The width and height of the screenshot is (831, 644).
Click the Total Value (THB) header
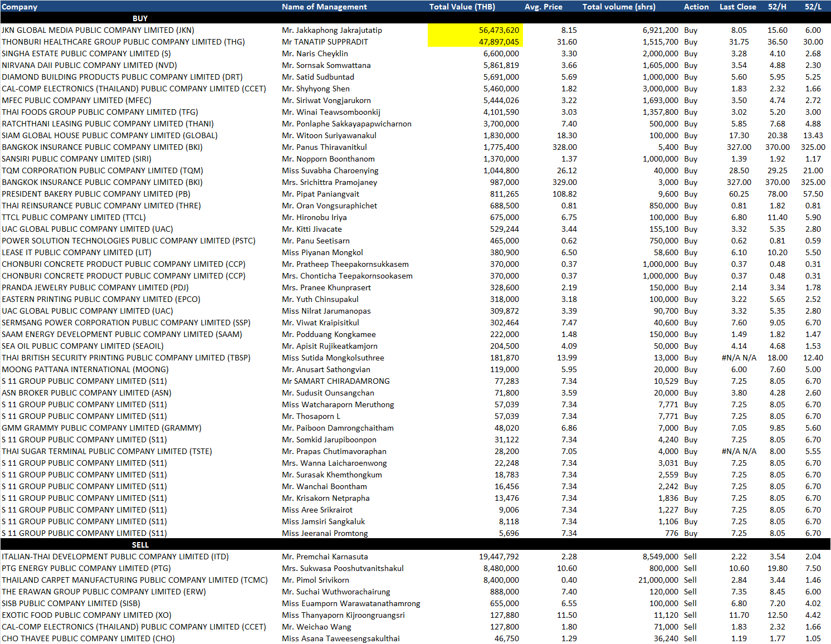[462, 7]
